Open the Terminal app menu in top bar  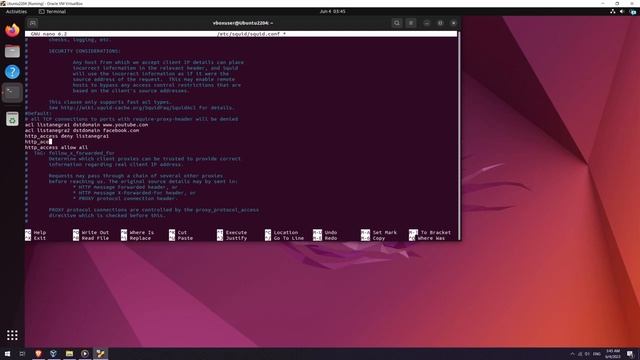point(52,11)
